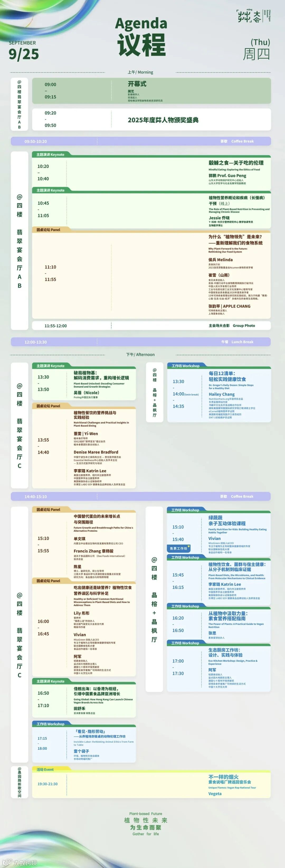Open '生态厨房工作坊' workshop title
The height and width of the screenshot is (868, 285).
pos(225,653)
